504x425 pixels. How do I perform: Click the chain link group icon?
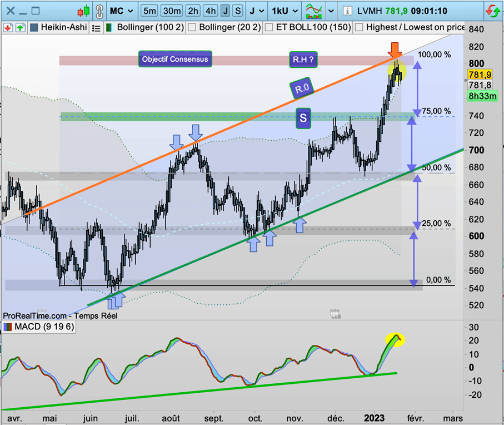(99, 11)
